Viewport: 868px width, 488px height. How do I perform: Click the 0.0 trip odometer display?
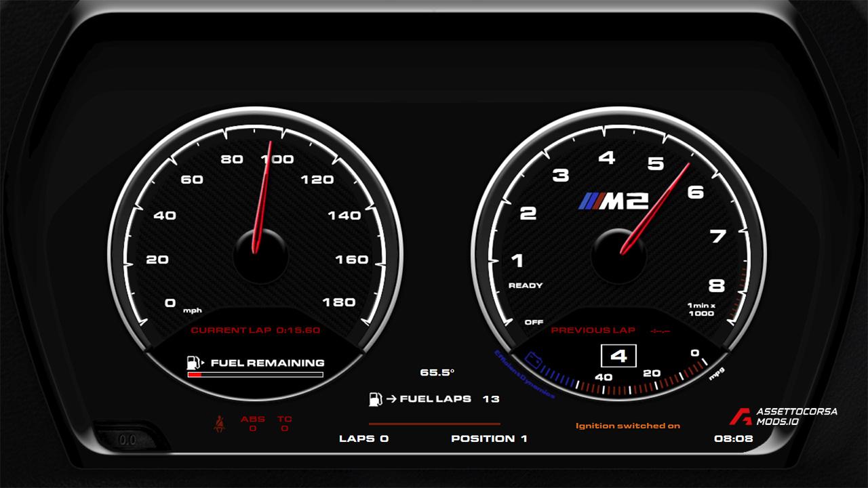pos(127,440)
